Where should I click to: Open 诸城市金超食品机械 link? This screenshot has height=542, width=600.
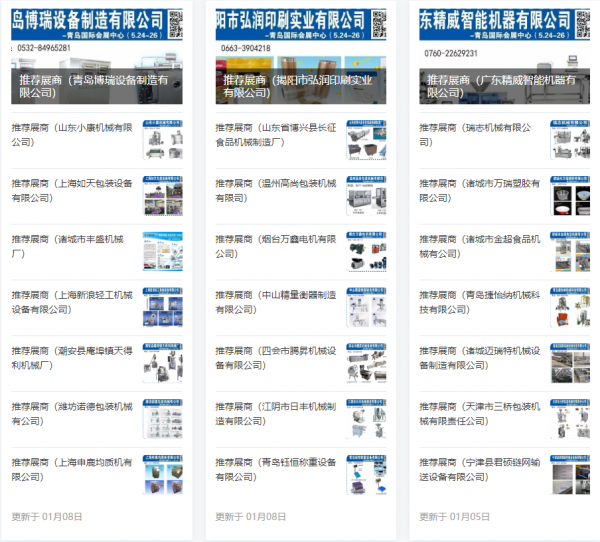(x=480, y=247)
